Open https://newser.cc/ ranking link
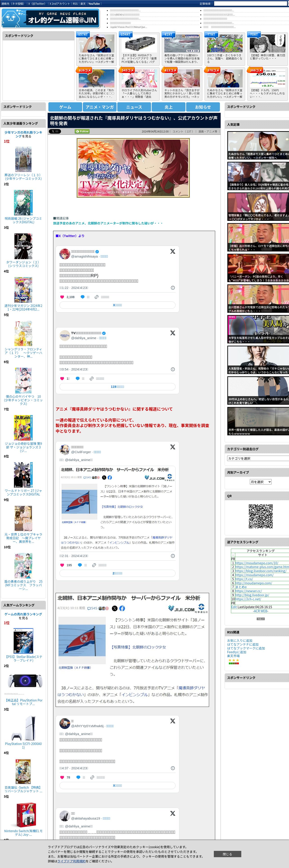 tap(248, 591)
